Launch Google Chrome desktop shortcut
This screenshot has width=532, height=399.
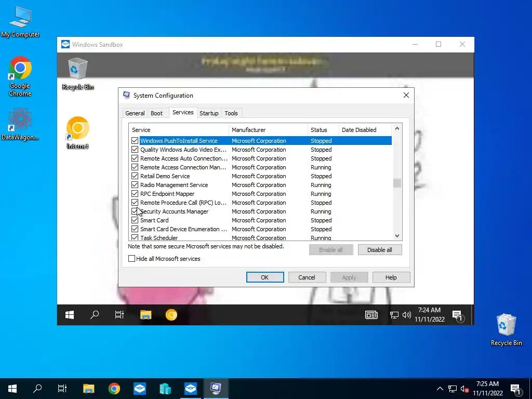coord(20,77)
